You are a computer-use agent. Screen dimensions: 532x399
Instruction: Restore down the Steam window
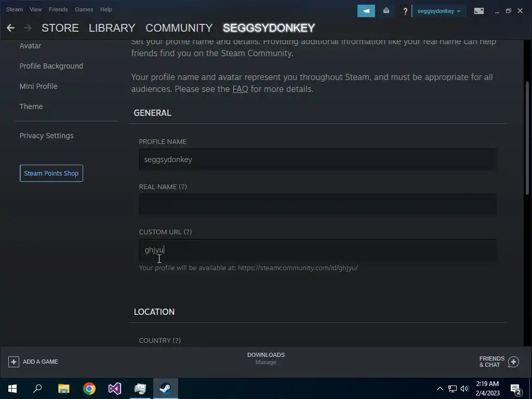[508, 11]
